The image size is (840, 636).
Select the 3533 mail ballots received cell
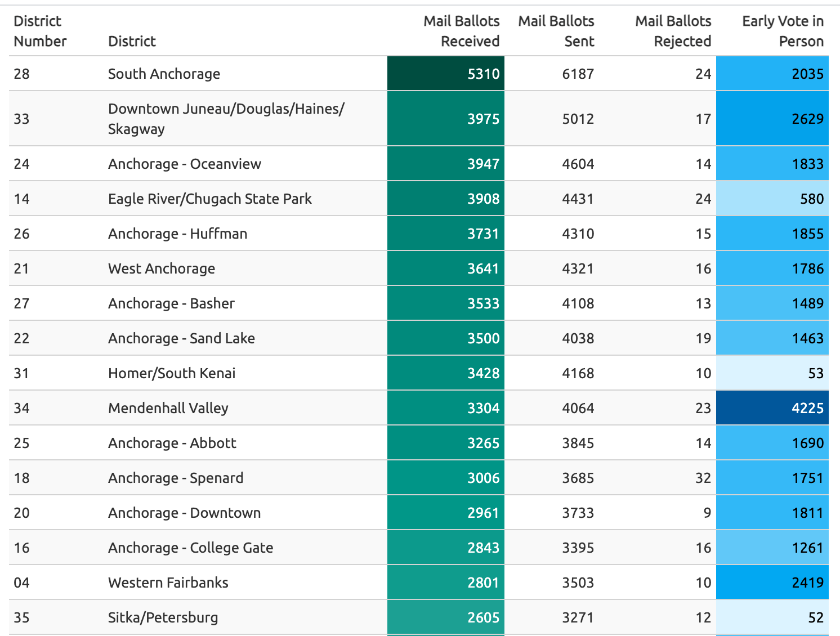[x=446, y=303]
